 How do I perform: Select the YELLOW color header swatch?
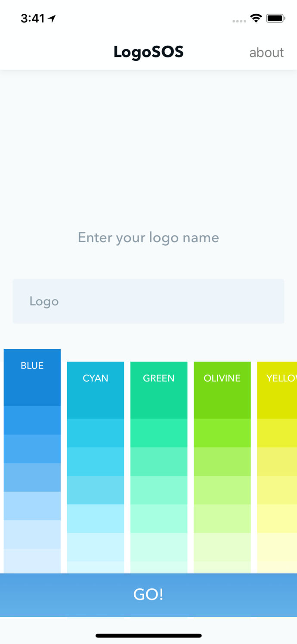tap(277, 390)
